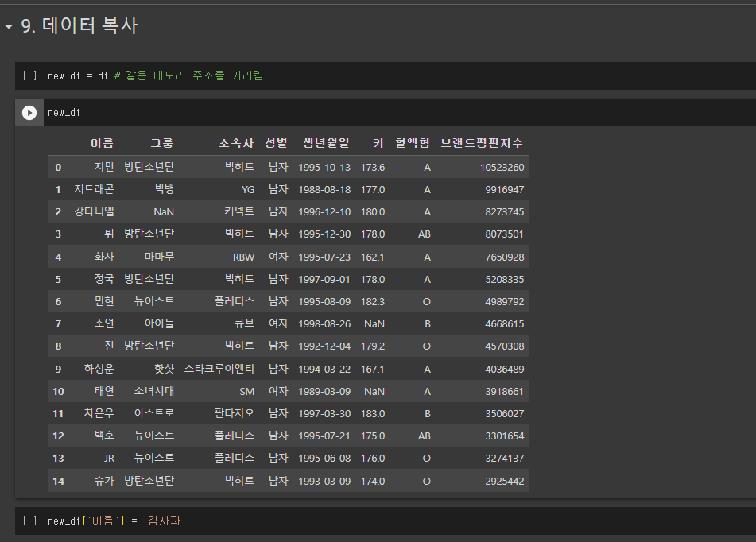Screen dimensions: 756x542
Task: Click run bracket of the '김사과' cell
Action: click(29, 521)
